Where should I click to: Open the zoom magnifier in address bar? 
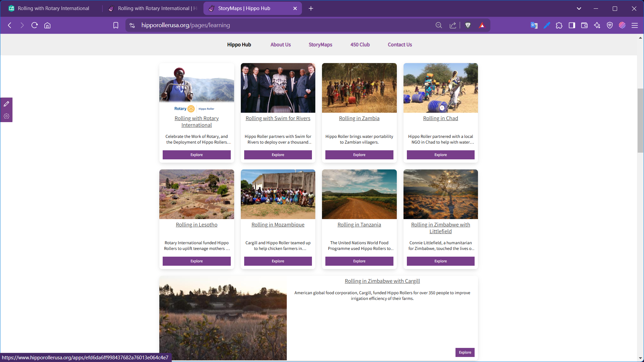[439, 25]
